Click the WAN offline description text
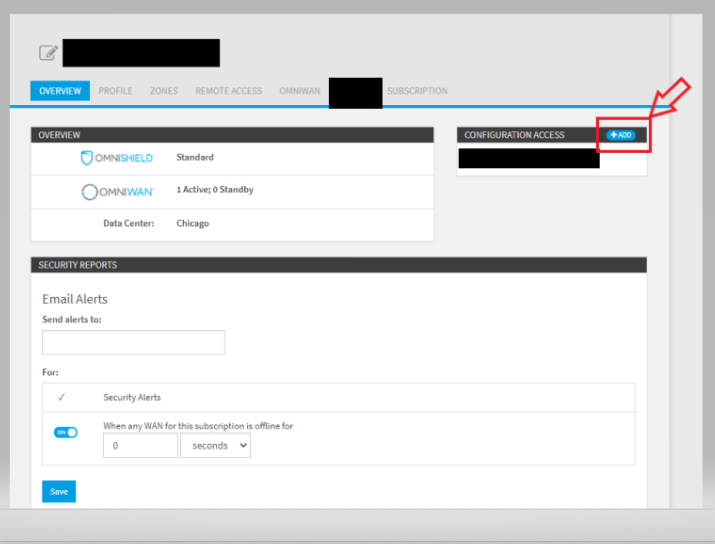This screenshot has height=544, width=715. (x=198, y=426)
